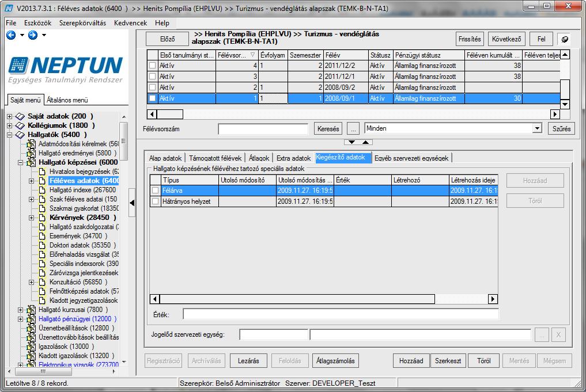The height and width of the screenshot is (392, 586).
Task: Check the row for semester 2011/12/1
Action: pos(152,77)
